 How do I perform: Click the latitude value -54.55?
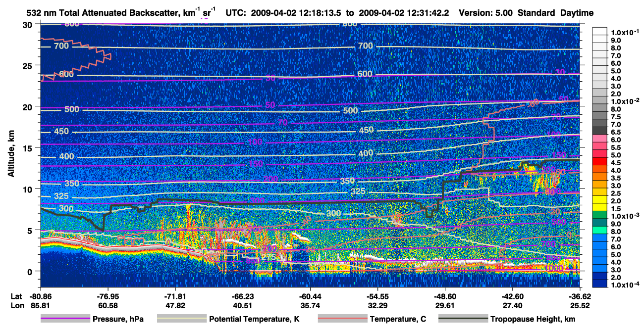coord(377,296)
